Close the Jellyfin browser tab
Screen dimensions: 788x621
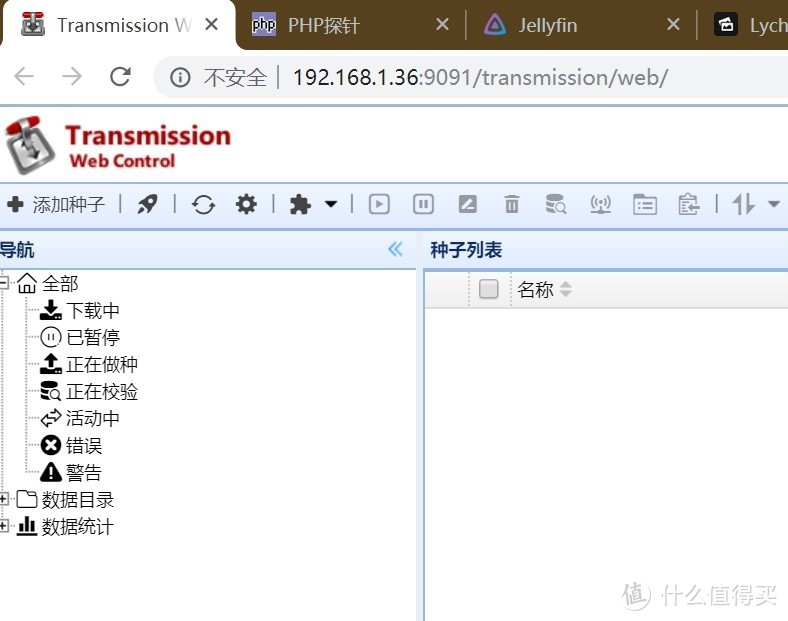click(x=673, y=24)
